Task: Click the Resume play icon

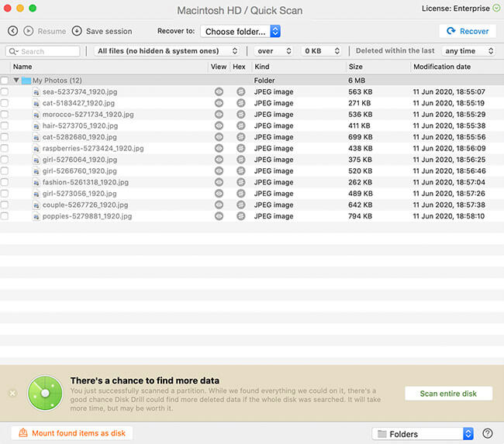Action: click(x=28, y=31)
